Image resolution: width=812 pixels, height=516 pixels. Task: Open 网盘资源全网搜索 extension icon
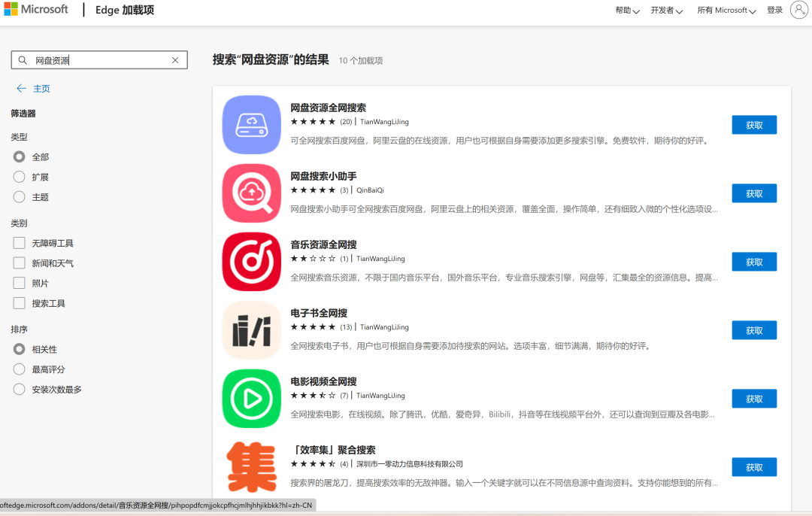[252, 125]
